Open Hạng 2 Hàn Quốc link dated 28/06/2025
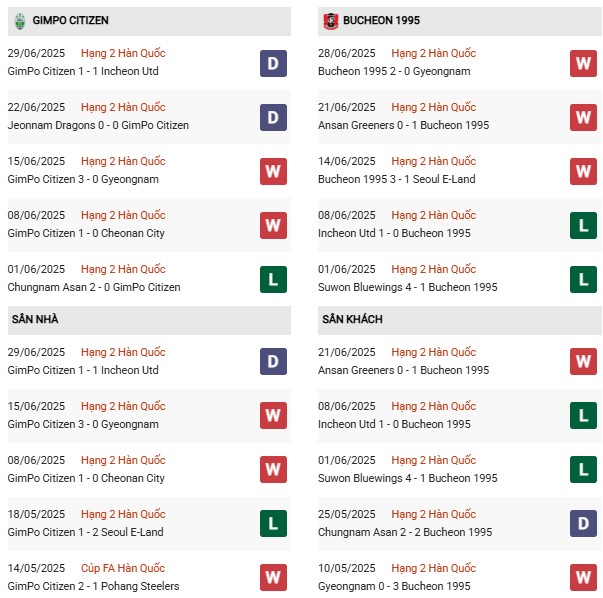 (433, 53)
